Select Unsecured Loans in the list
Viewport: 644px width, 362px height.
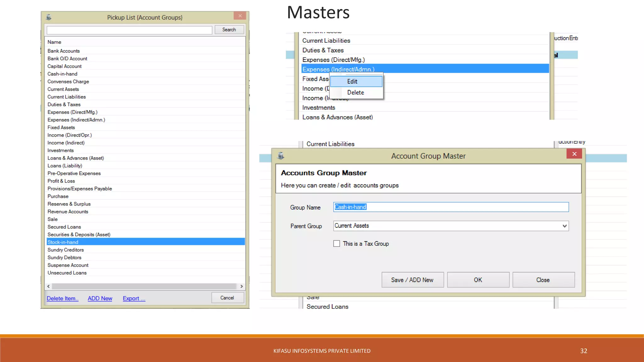(x=146, y=273)
